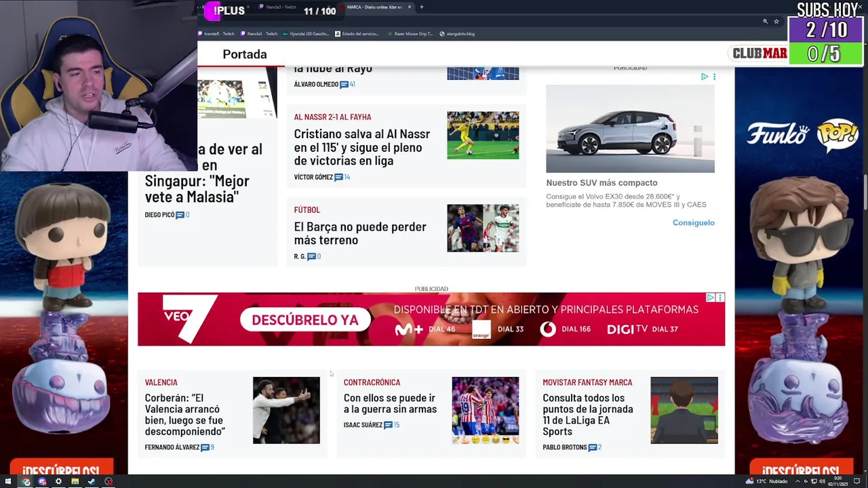The image size is (868, 488).
Task: Click the MOVISTAR FANTASY MARCA label
Action: point(587,382)
